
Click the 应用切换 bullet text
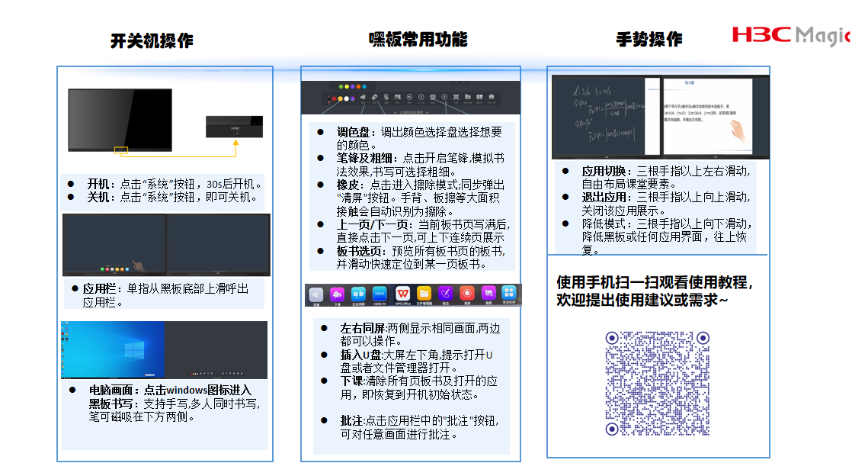click(666, 177)
